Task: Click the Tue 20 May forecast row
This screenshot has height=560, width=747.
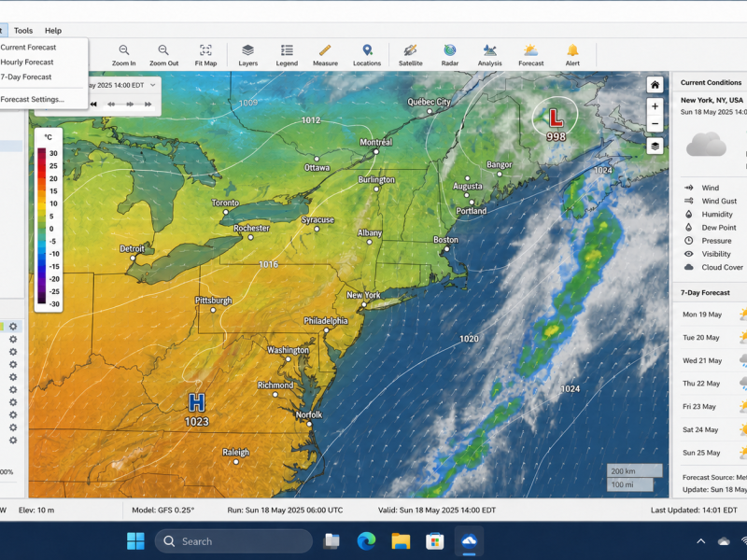Action: point(711,337)
